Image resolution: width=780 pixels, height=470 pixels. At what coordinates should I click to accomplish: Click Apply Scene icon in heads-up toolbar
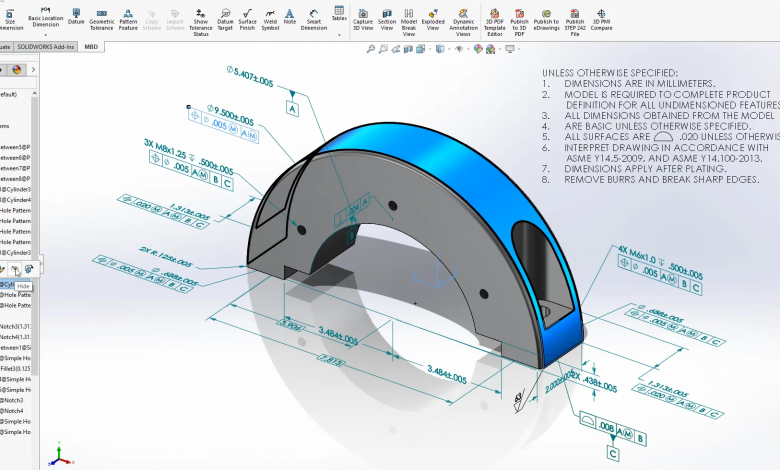pos(490,49)
